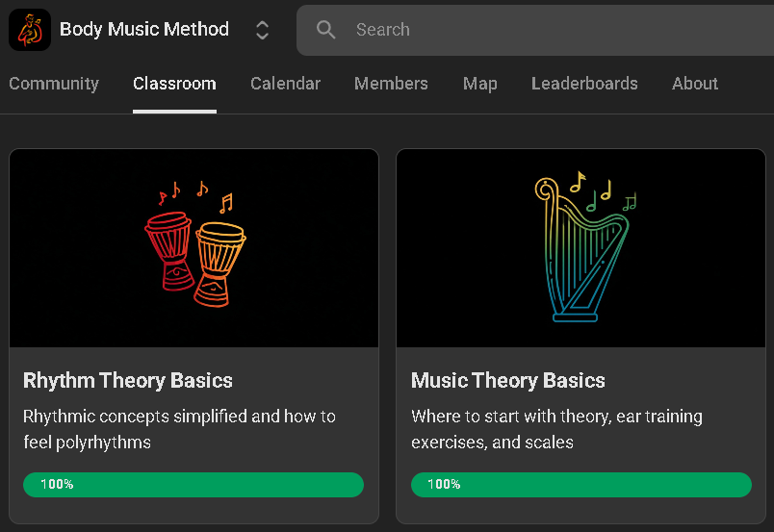Open the Map tab
The image size is (774, 532).
click(479, 84)
